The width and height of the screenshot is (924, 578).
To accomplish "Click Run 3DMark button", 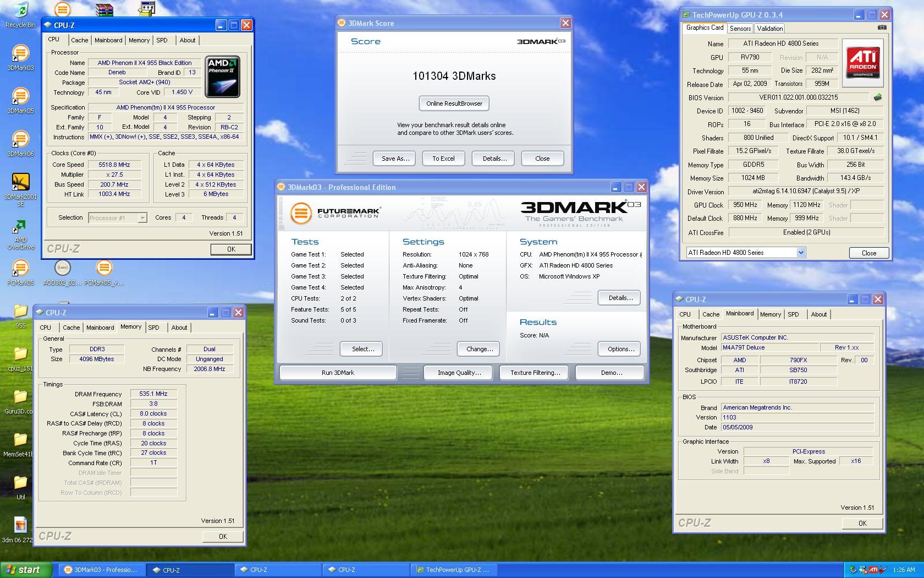I will pyautogui.click(x=338, y=373).
